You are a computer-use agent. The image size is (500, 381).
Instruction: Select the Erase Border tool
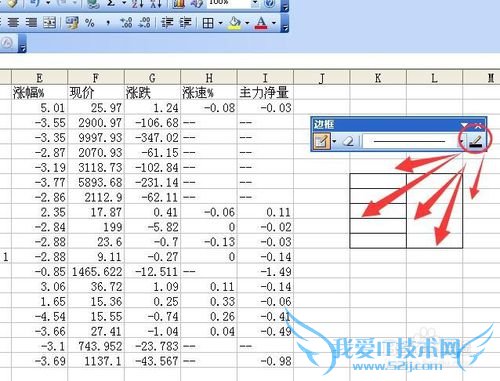[348, 141]
